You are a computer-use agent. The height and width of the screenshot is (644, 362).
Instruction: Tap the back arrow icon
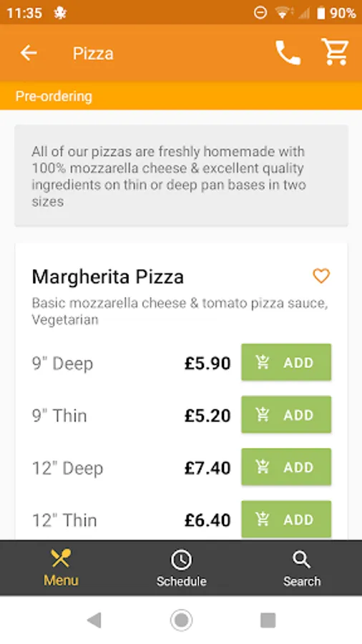click(x=29, y=53)
